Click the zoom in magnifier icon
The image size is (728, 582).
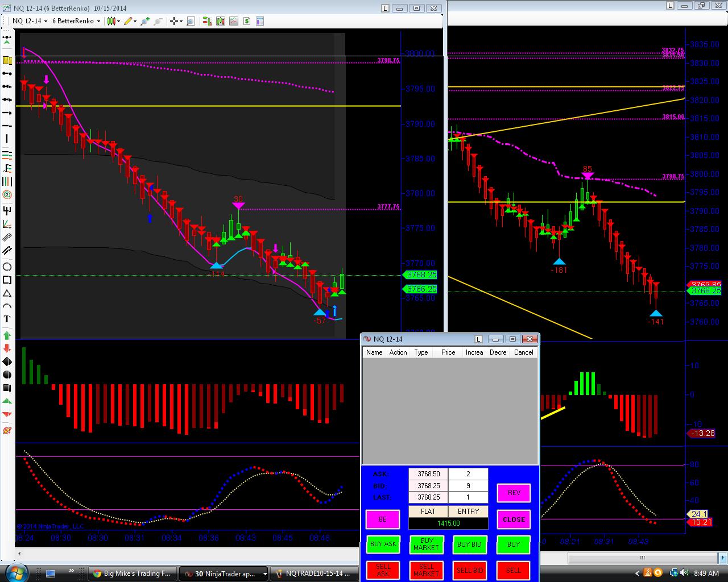tap(145, 21)
